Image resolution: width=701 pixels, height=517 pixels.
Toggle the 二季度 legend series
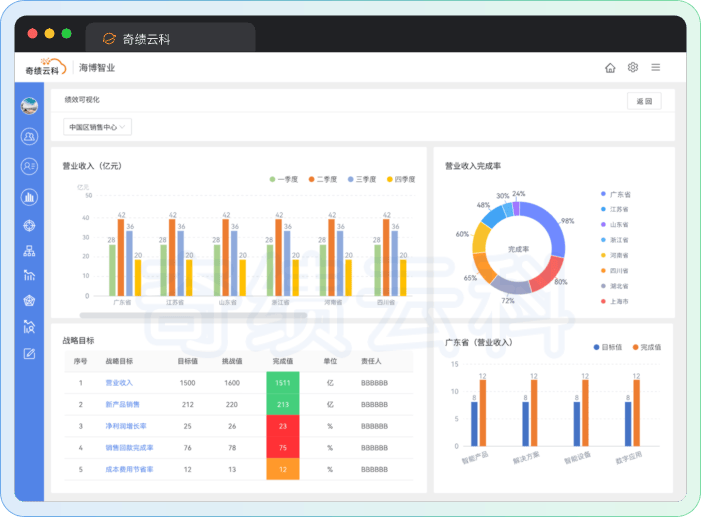324,179
